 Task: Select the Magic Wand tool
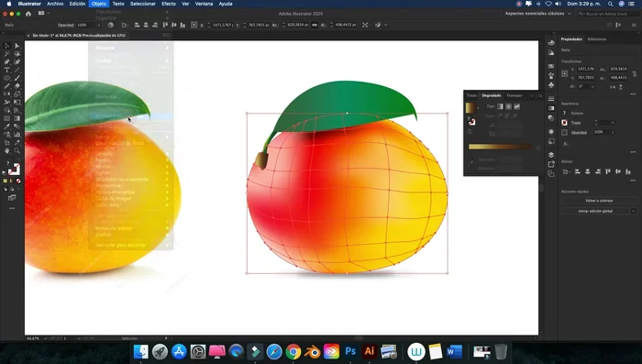click(x=7, y=54)
